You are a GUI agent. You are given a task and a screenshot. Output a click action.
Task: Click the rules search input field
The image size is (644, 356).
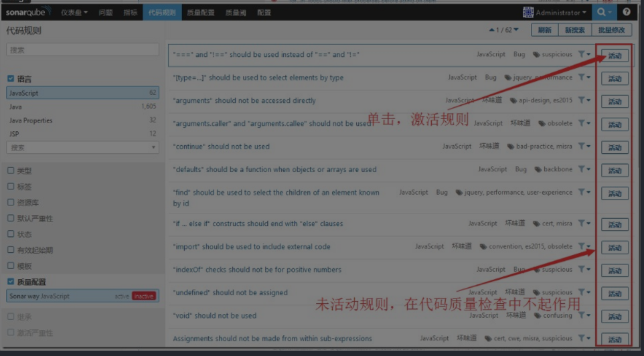tap(82, 50)
